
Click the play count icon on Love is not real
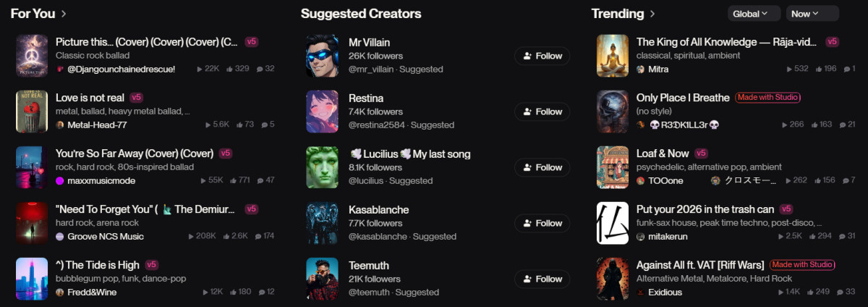(208, 125)
